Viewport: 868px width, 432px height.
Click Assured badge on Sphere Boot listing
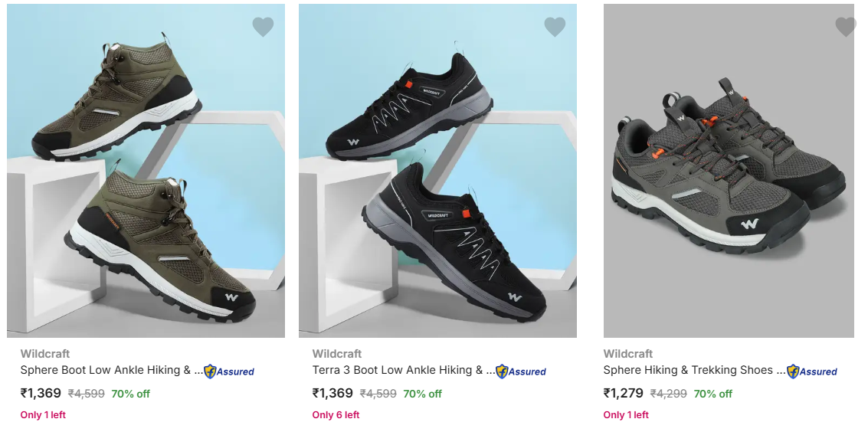pos(230,371)
